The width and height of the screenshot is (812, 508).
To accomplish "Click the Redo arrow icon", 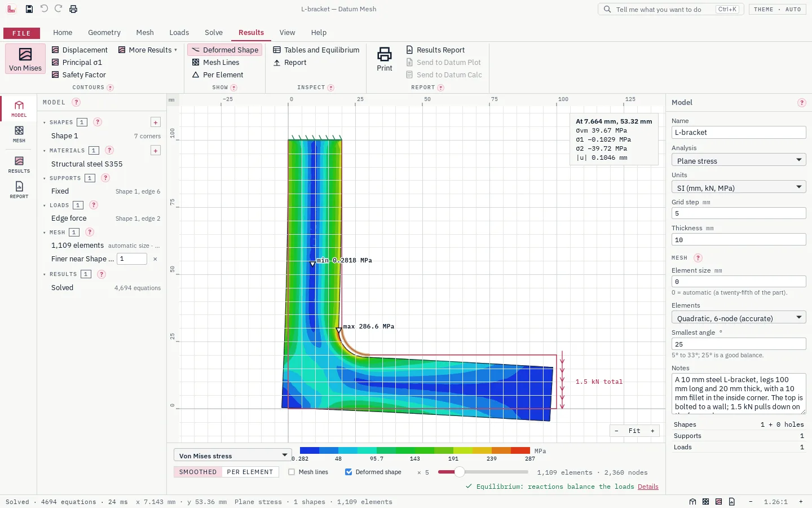I will tap(59, 9).
